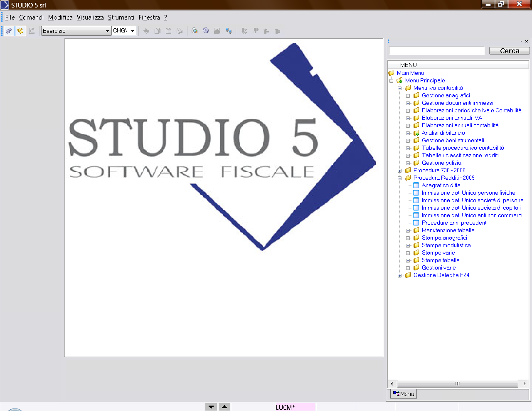Collapse the Menu Principale tree node
The image size is (532, 411).
391,81
